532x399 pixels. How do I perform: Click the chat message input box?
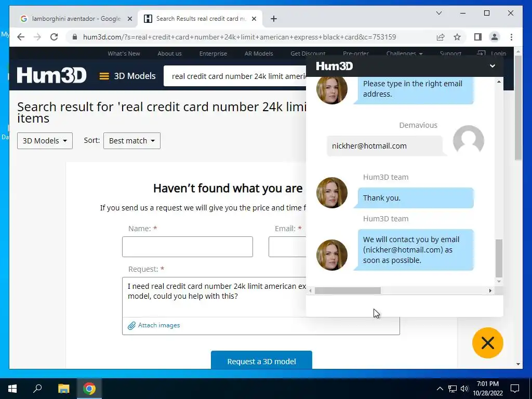tap(404, 305)
